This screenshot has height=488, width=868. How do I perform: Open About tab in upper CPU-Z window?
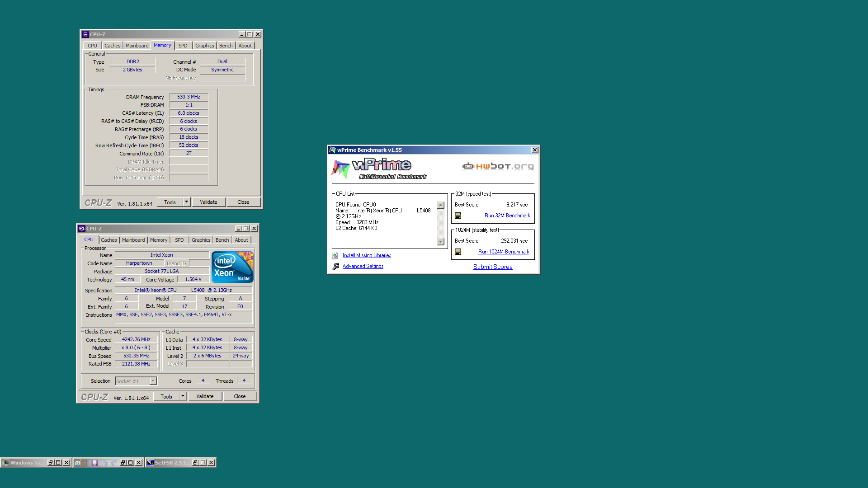coord(245,46)
